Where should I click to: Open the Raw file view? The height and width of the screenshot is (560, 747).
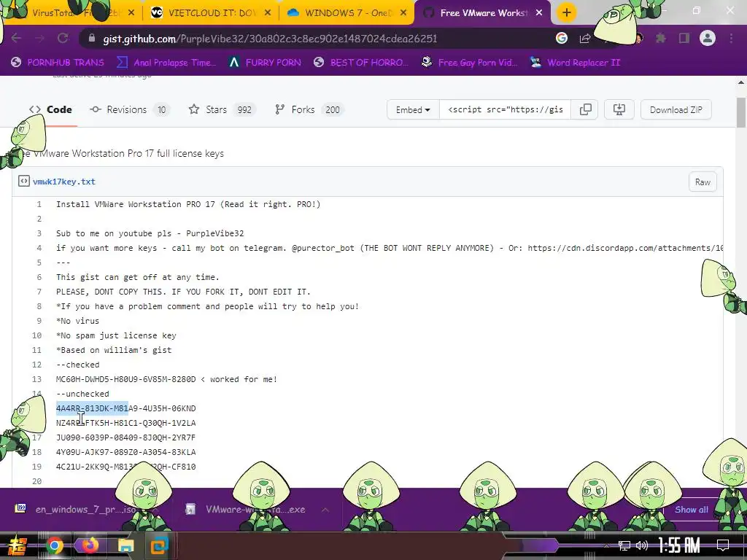pyautogui.click(x=703, y=182)
